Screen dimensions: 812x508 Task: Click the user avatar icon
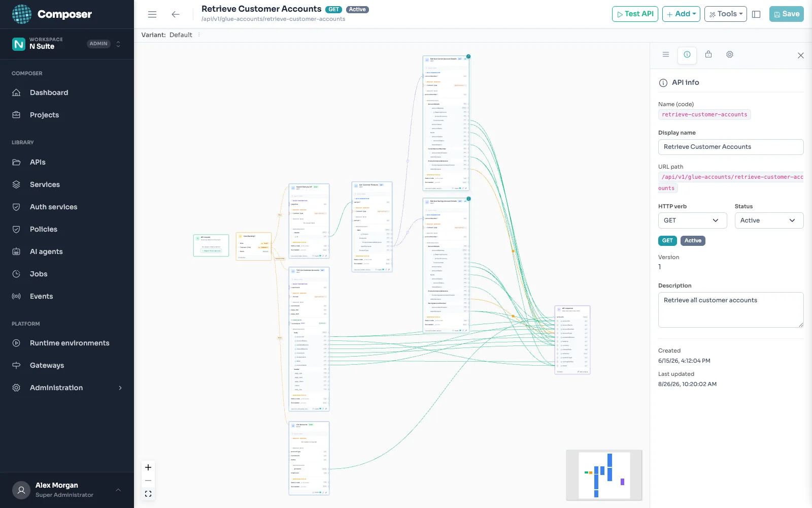[x=21, y=490]
